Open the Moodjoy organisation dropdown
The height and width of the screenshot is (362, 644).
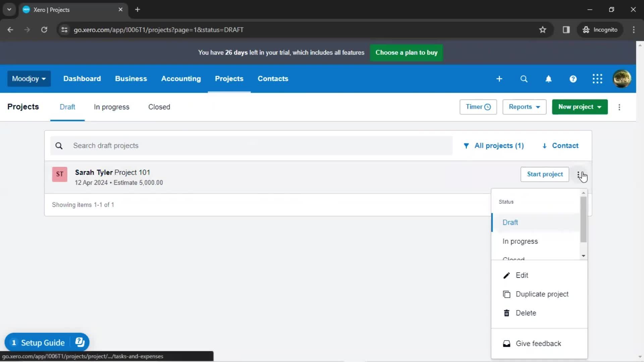(29, 79)
